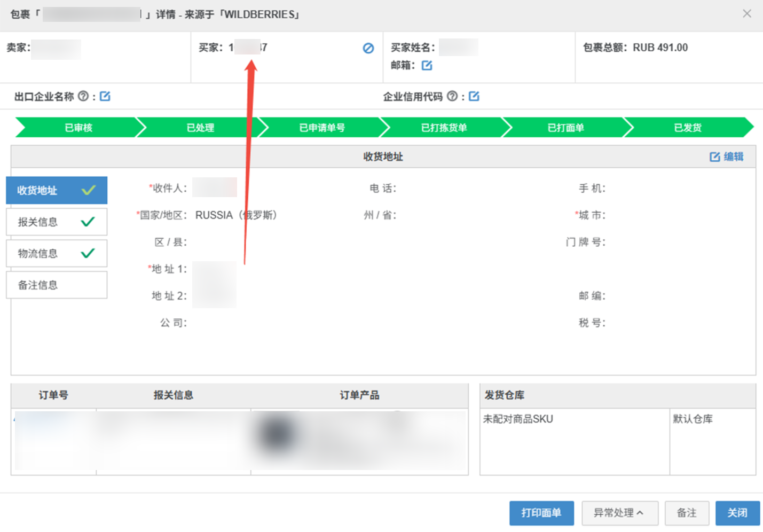
Task: Expand the 异常处理 dropdown
Action: tap(619, 513)
